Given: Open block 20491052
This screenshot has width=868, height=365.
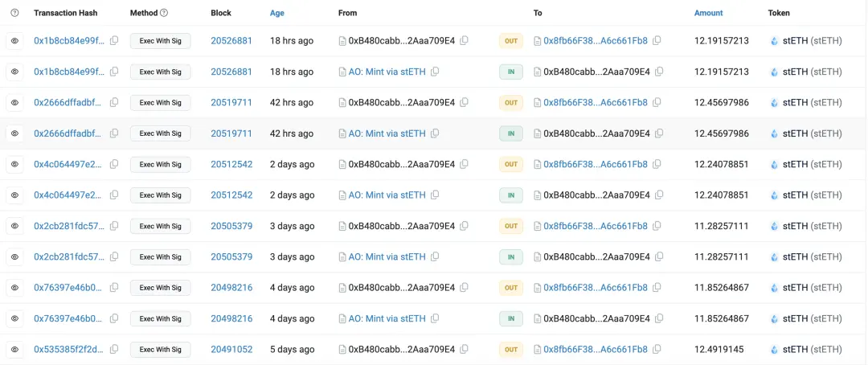Looking at the screenshot, I should tap(231, 350).
